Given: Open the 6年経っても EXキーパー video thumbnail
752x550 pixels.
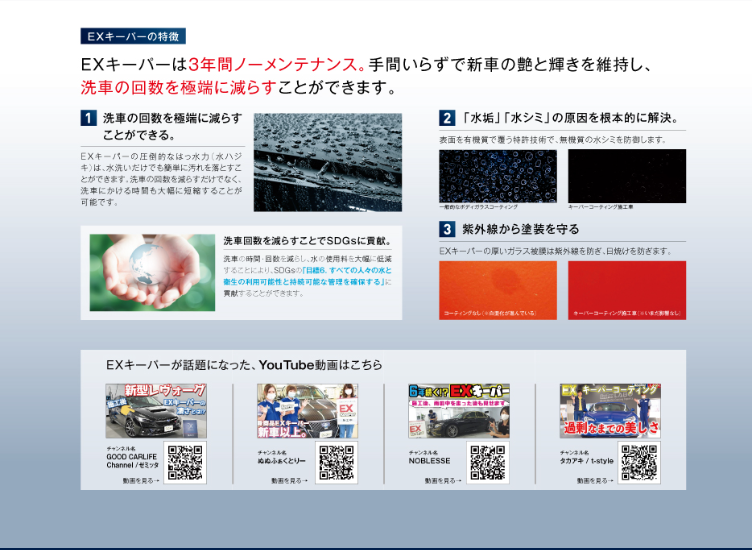Looking at the screenshot, I should [x=458, y=411].
